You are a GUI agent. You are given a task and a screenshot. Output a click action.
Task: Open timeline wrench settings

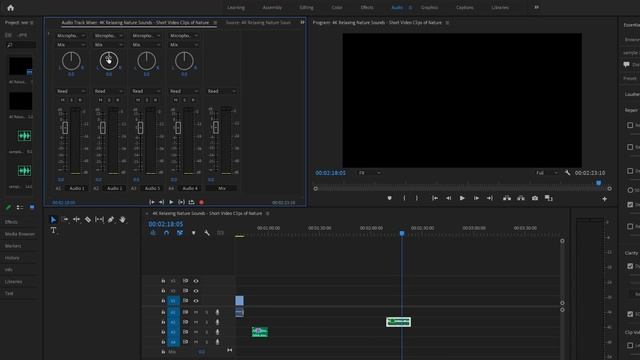(x=207, y=233)
